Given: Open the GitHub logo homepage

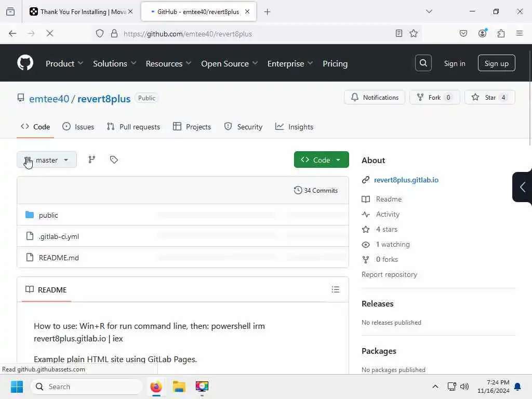Looking at the screenshot, I should (x=25, y=63).
